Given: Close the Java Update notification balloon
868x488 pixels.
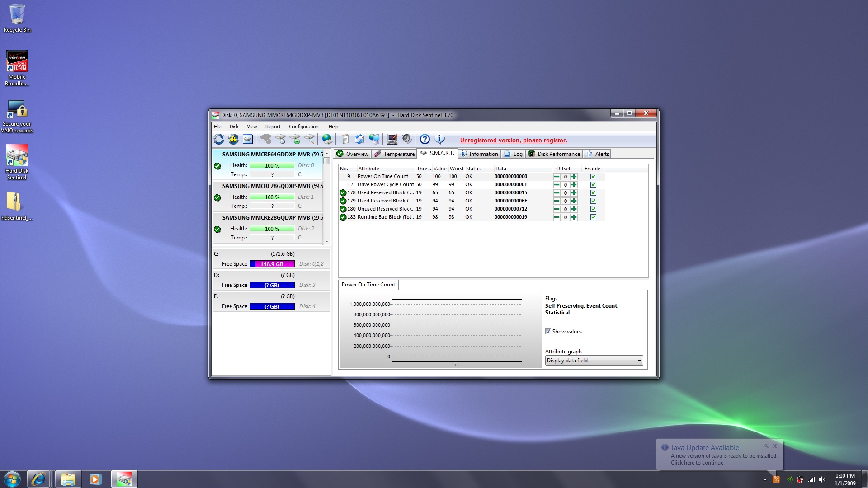Looking at the screenshot, I should point(774,446).
